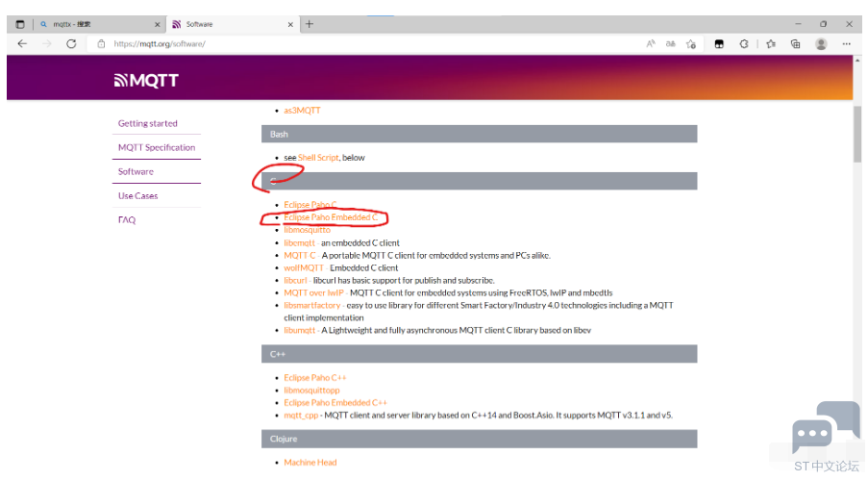Close the Software tab
Image resolution: width=868 pixels, height=481 pixels.
(290, 24)
